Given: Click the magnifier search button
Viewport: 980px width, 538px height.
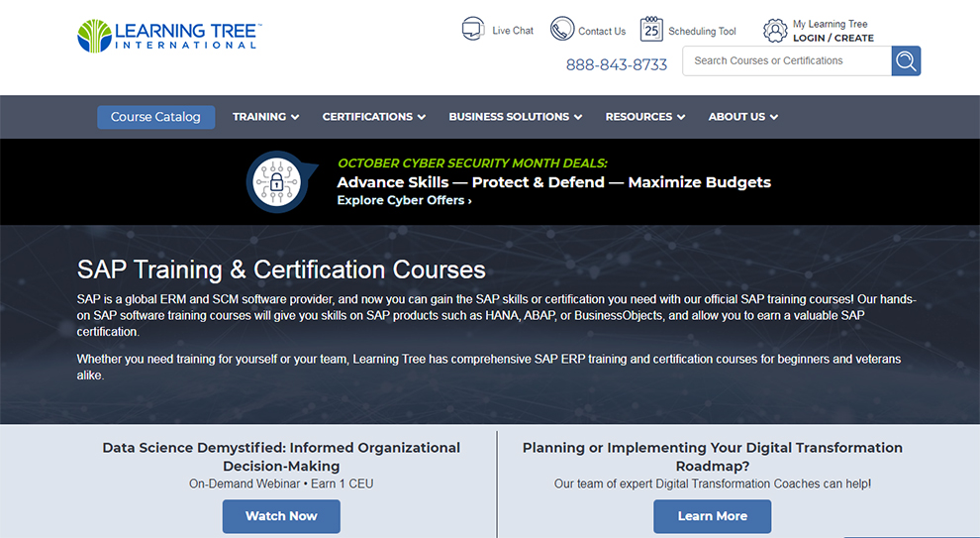Looking at the screenshot, I should [x=906, y=60].
